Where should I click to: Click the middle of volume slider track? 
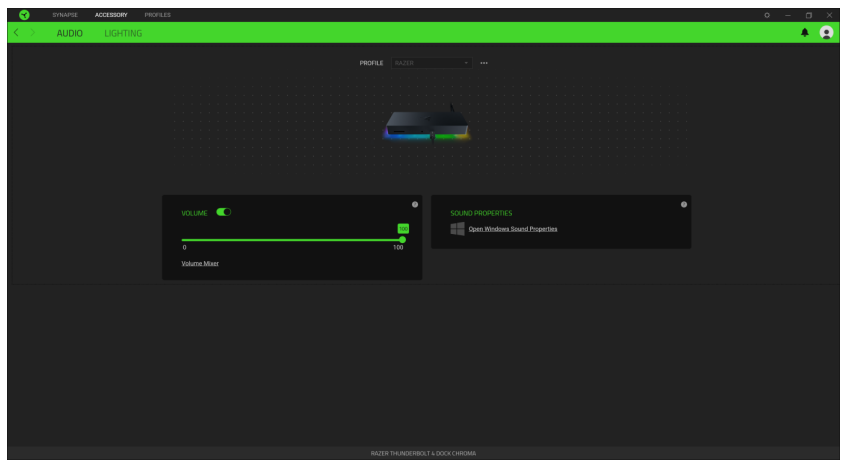(292, 240)
